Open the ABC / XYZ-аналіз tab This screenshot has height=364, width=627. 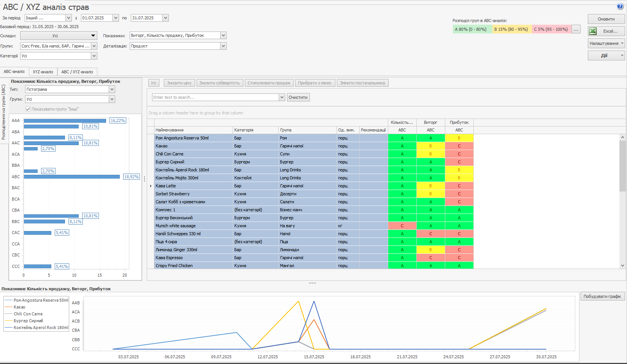77,72
